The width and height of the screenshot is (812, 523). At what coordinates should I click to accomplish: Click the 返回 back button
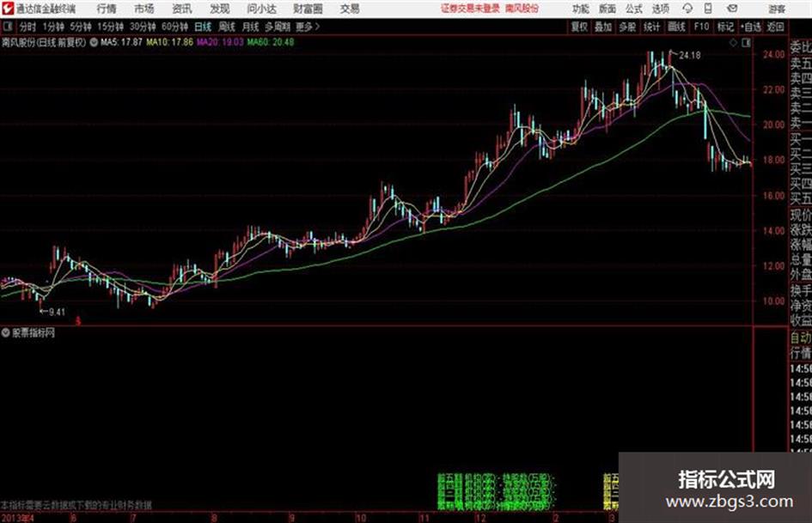pos(775,27)
